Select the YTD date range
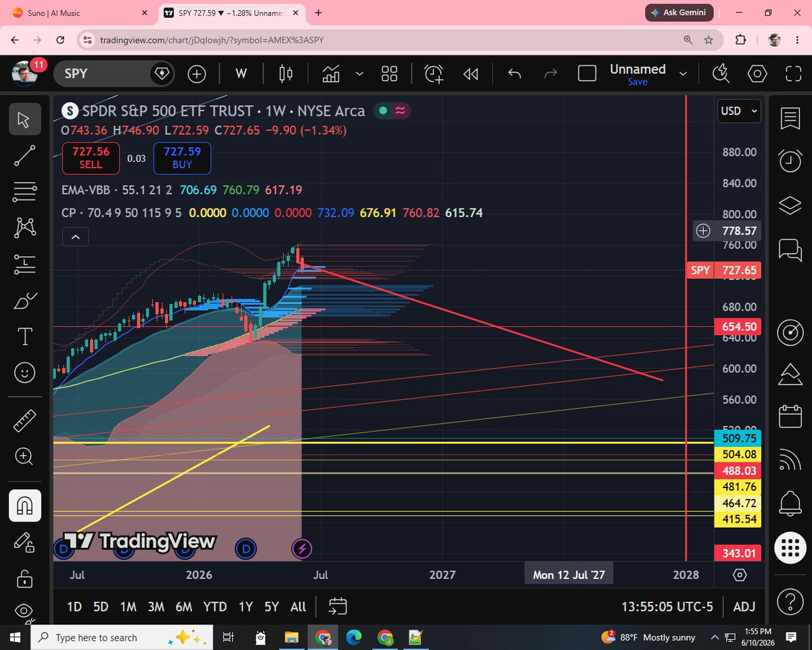Image resolution: width=812 pixels, height=650 pixels. tap(215, 607)
